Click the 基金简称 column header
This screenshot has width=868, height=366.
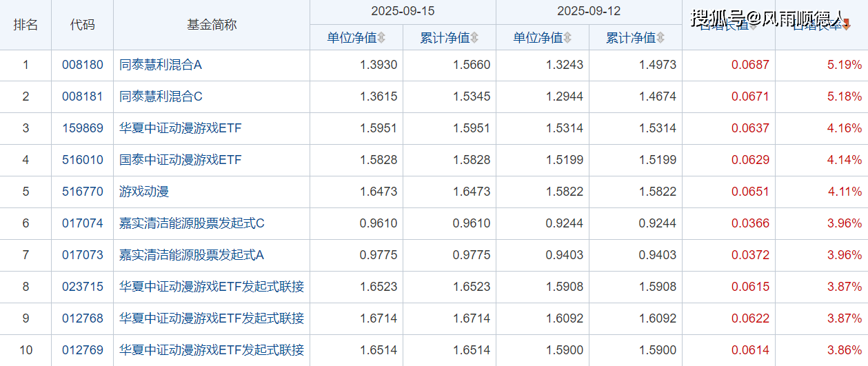212,25
